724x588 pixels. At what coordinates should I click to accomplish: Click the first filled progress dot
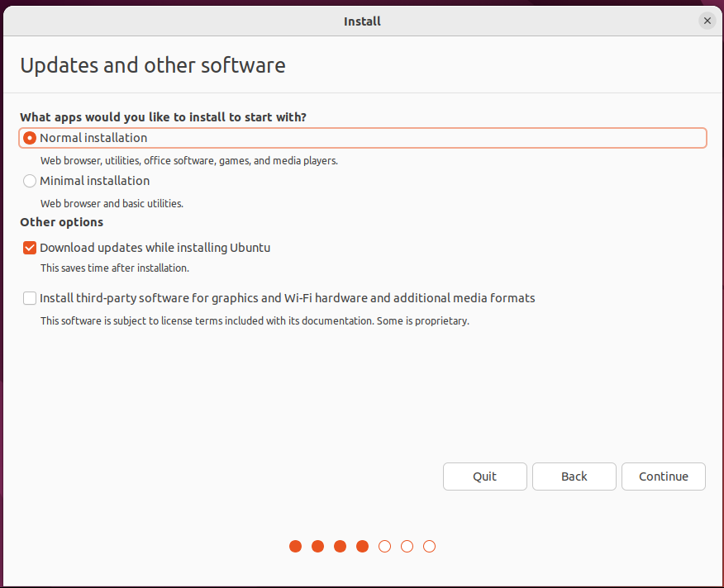pyautogui.click(x=295, y=546)
